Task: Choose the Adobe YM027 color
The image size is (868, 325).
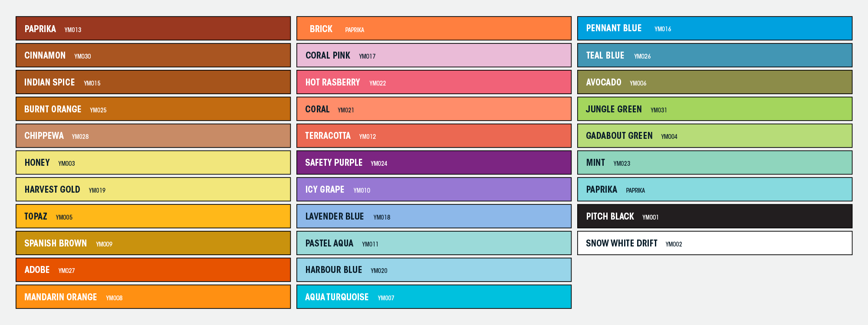Action: pos(153,270)
